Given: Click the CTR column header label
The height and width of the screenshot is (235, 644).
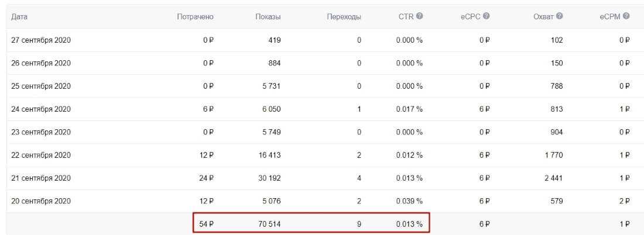Looking at the screenshot, I should pyautogui.click(x=406, y=17).
